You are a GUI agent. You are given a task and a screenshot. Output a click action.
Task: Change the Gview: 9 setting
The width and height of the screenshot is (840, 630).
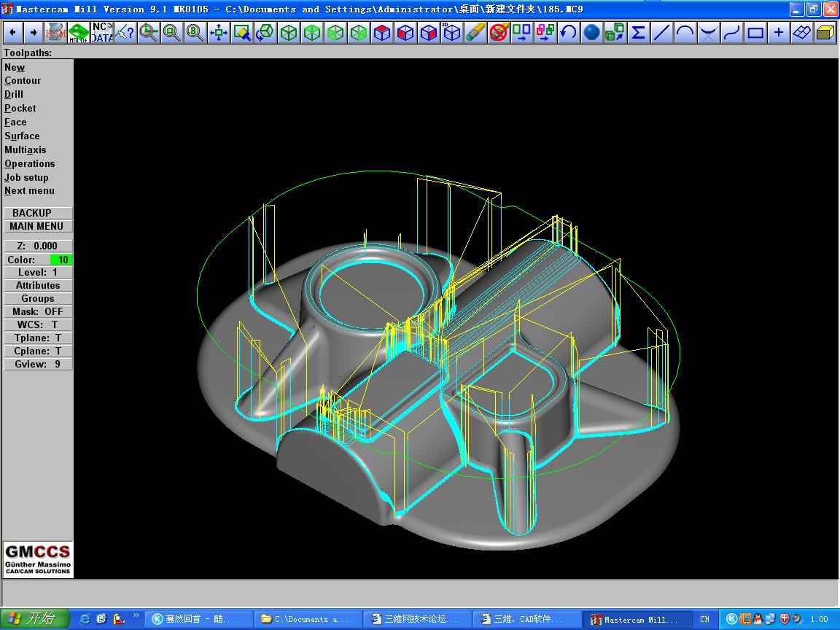point(38,365)
